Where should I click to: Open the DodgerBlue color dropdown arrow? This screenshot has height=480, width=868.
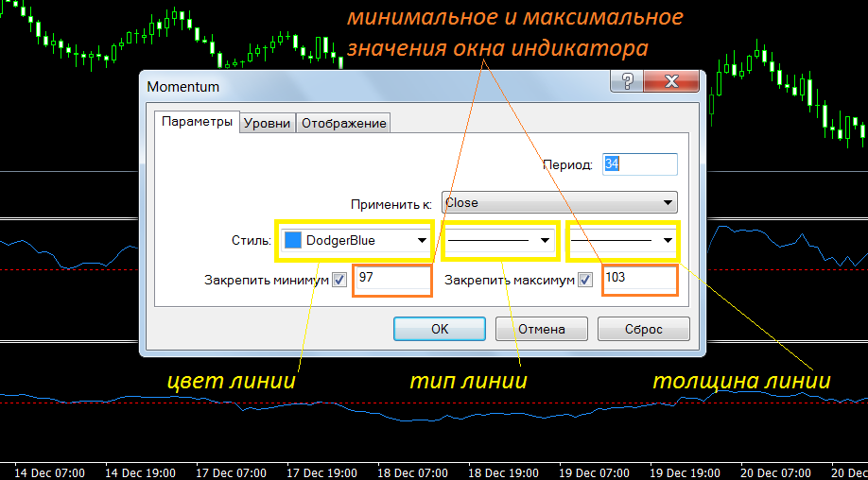422,240
